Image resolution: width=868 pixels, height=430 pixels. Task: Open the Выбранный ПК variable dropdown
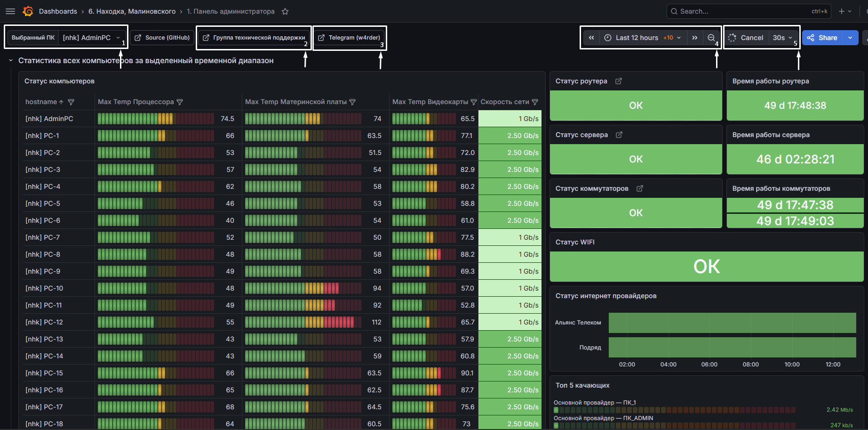click(x=92, y=38)
